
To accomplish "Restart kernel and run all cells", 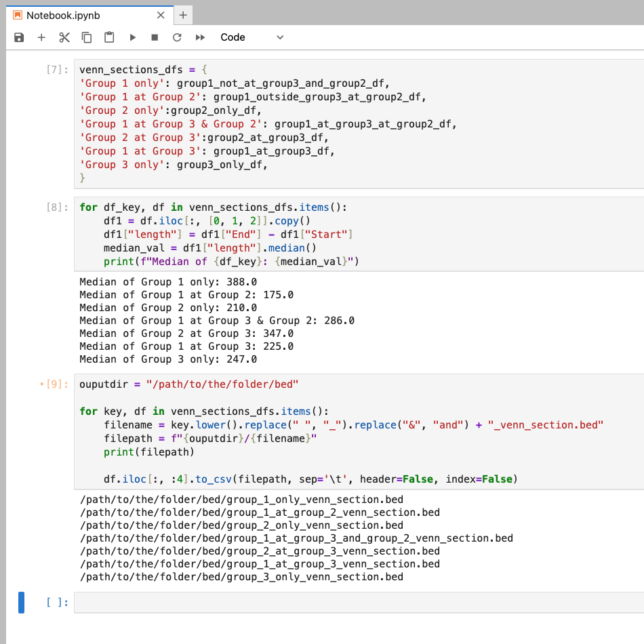I will [199, 37].
